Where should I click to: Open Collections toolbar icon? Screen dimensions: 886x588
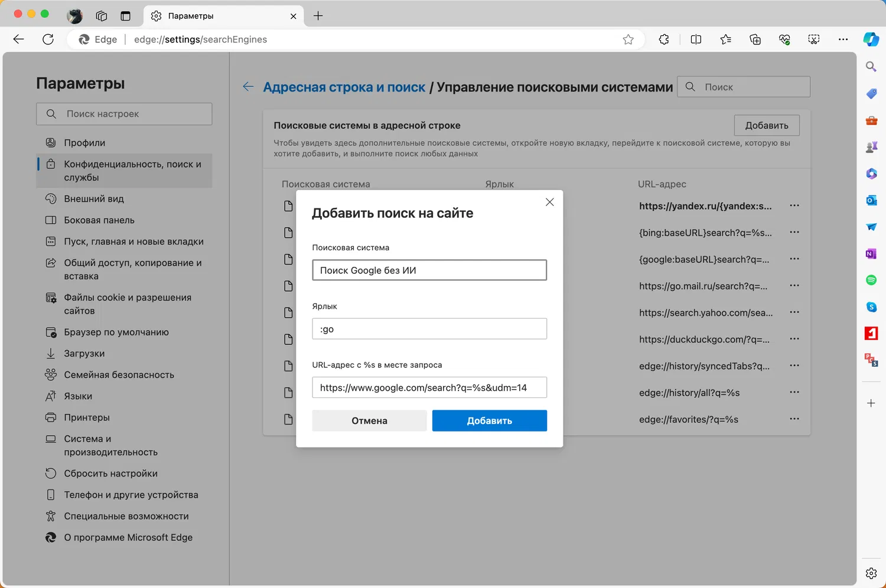click(x=755, y=40)
